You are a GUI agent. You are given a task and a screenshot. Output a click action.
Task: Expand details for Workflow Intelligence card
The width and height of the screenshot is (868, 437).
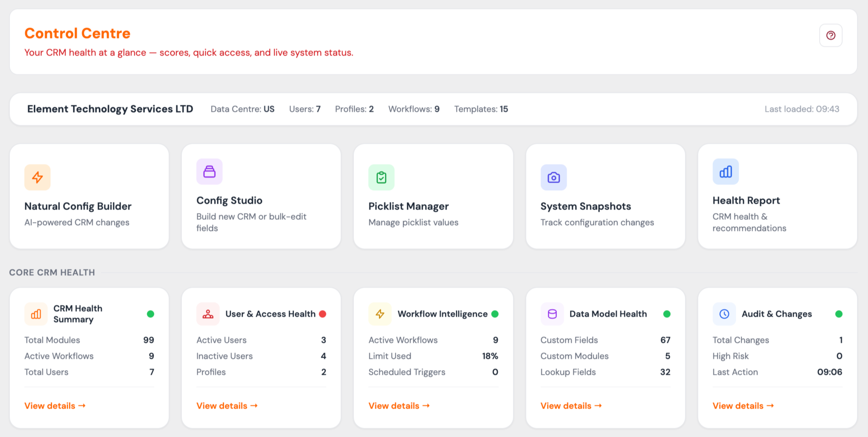[399, 405]
